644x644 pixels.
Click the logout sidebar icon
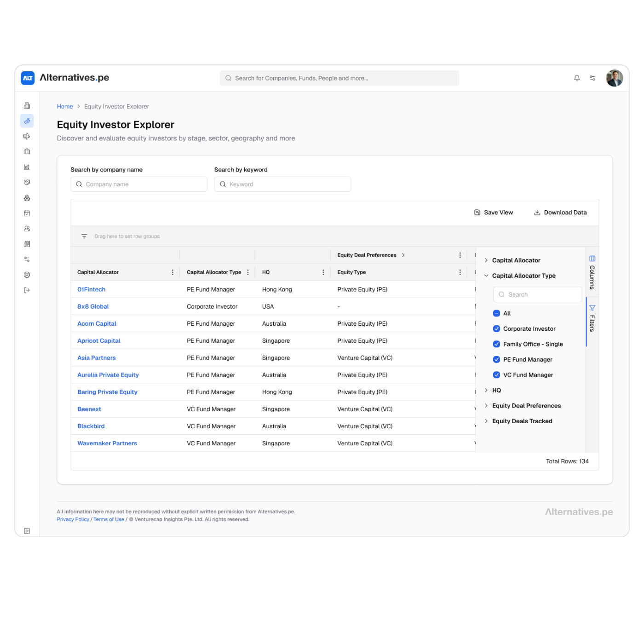click(x=27, y=290)
